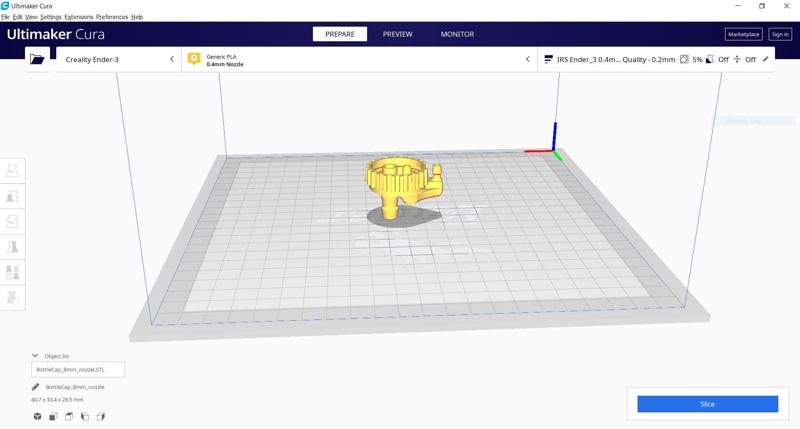Screen dimensions: 800x429
Task: Expand the Creality Ender-3 printer selector
Action: (x=118, y=59)
